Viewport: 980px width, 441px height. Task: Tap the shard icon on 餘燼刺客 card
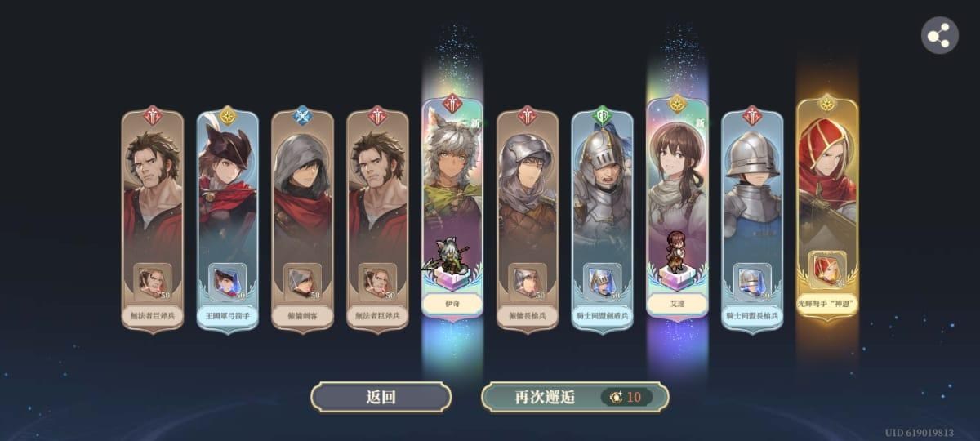click(302, 282)
